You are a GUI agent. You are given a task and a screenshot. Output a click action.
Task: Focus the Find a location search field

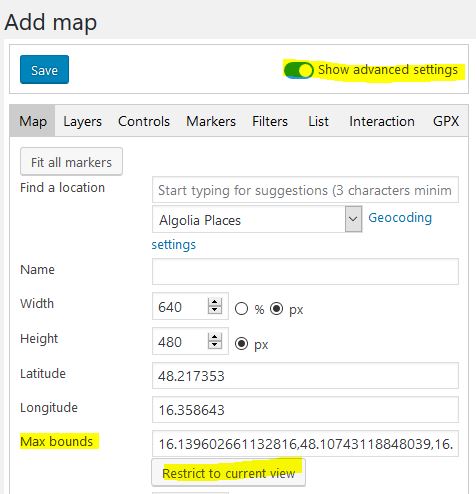(305, 190)
